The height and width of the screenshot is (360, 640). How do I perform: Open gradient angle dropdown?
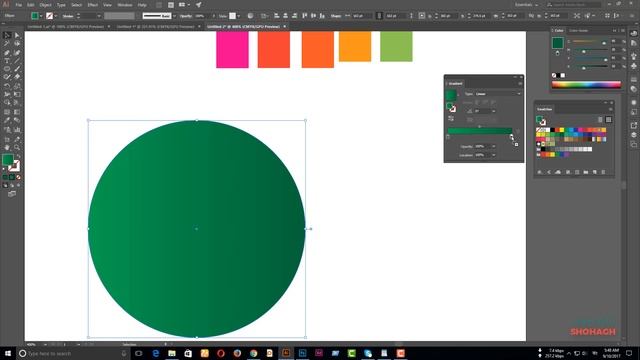pyautogui.click(x=493, y=111)
